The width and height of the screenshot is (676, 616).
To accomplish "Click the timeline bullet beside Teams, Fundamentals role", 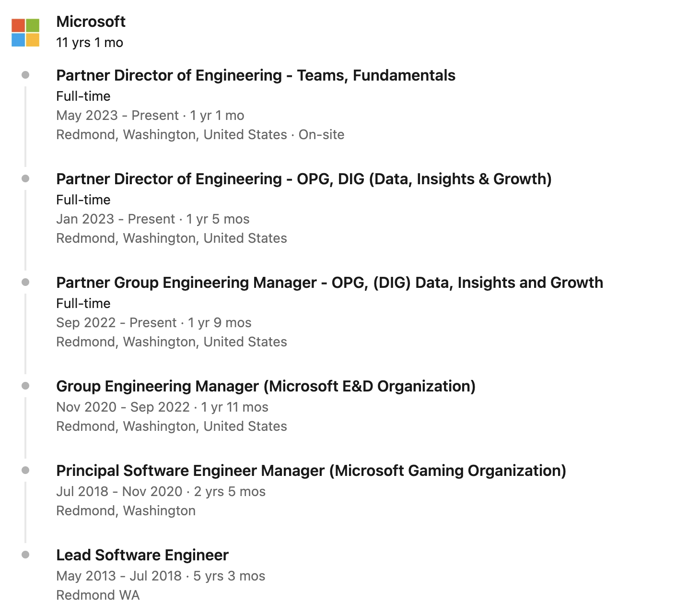I will (25, 75).
